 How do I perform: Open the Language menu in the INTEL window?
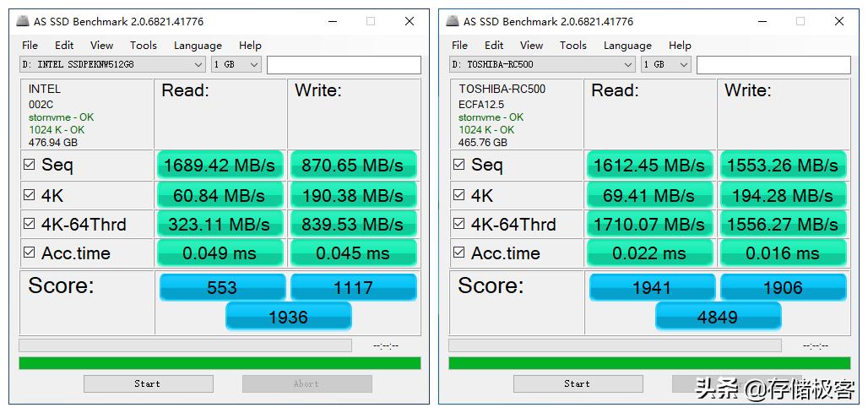(198, 46)
